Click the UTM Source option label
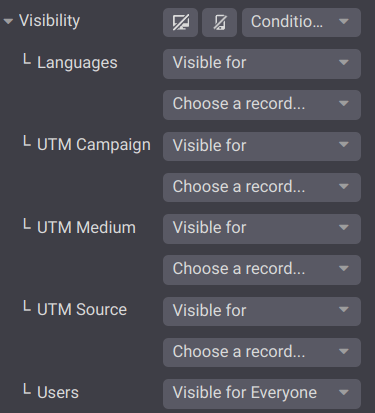 [82, 310]
